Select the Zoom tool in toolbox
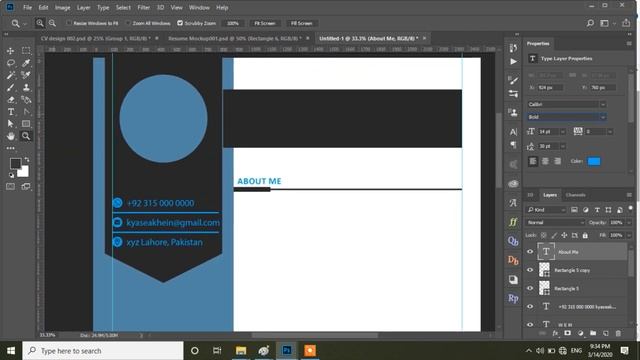The image size is (640, 360). coord(26,136)
